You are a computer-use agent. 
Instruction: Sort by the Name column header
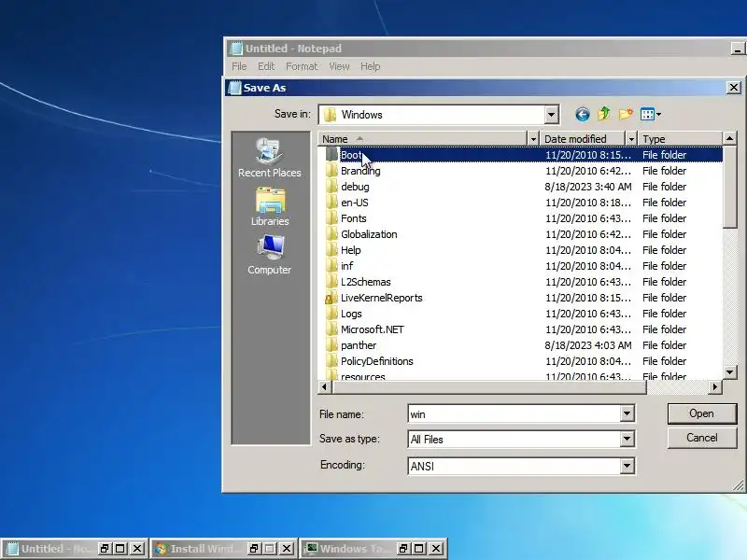point(423,139)
